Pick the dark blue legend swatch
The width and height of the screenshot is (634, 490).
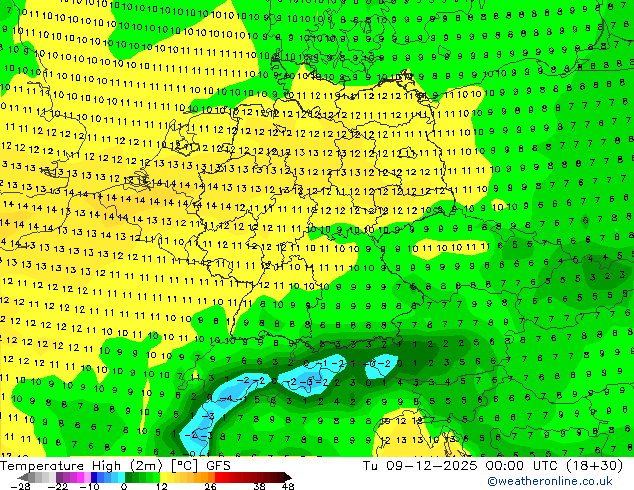[x=94, y=477]
